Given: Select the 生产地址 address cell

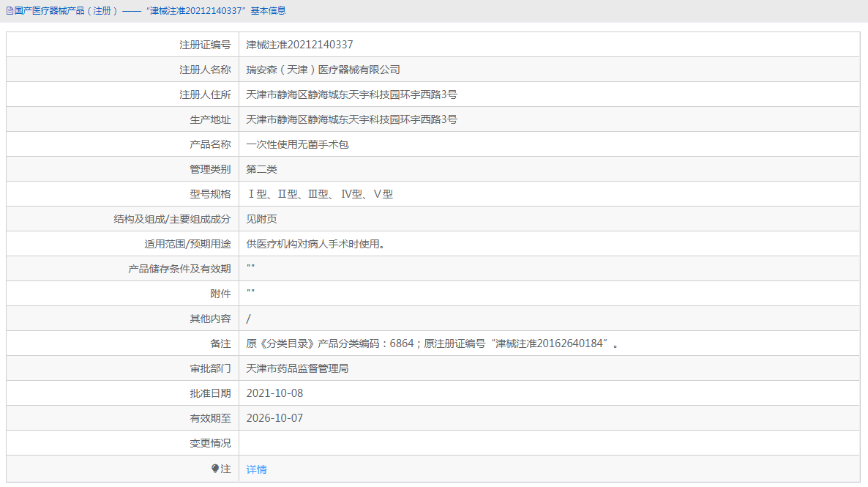Looking at the screenshot, I should pyautogui.click(x=353, y=119).
